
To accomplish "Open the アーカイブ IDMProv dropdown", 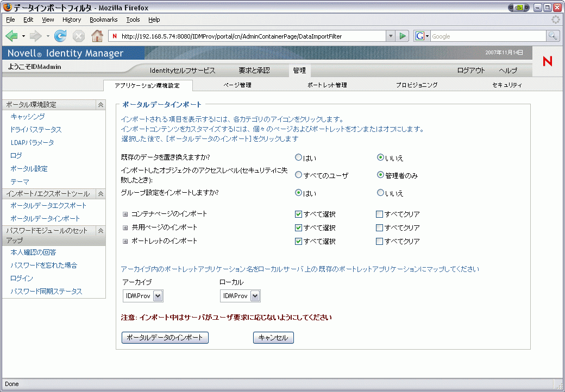I will pyautogui.click(x=143, y=296).
